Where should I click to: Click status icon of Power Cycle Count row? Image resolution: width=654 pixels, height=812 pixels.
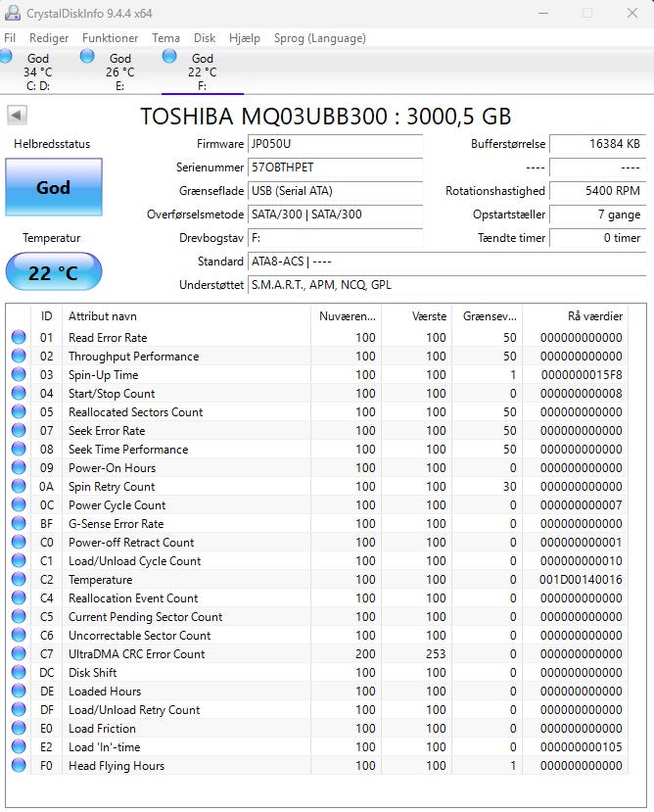[x=19, y=504]
